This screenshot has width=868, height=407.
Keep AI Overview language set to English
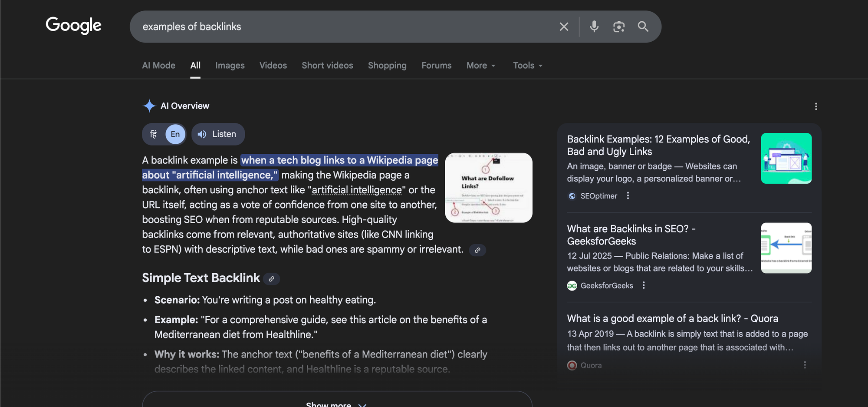pos(174,134)
